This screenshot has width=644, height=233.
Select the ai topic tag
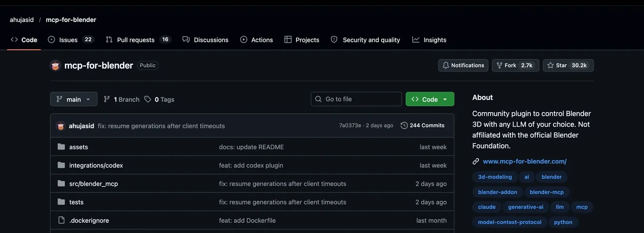527,177
